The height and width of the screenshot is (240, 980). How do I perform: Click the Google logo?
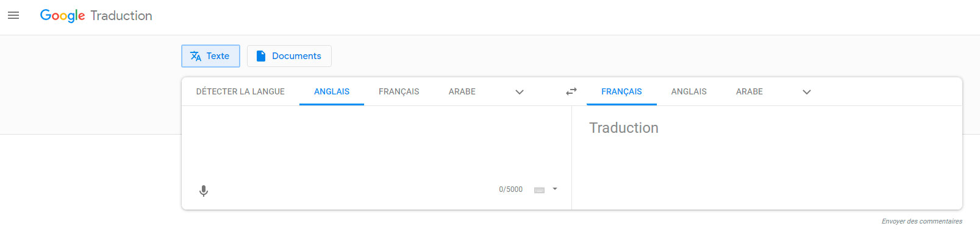63,16
